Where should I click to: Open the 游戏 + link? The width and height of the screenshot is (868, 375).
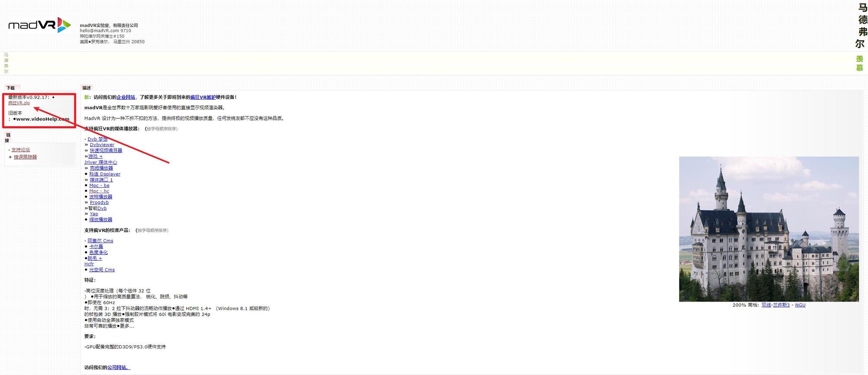click(96, 156)
